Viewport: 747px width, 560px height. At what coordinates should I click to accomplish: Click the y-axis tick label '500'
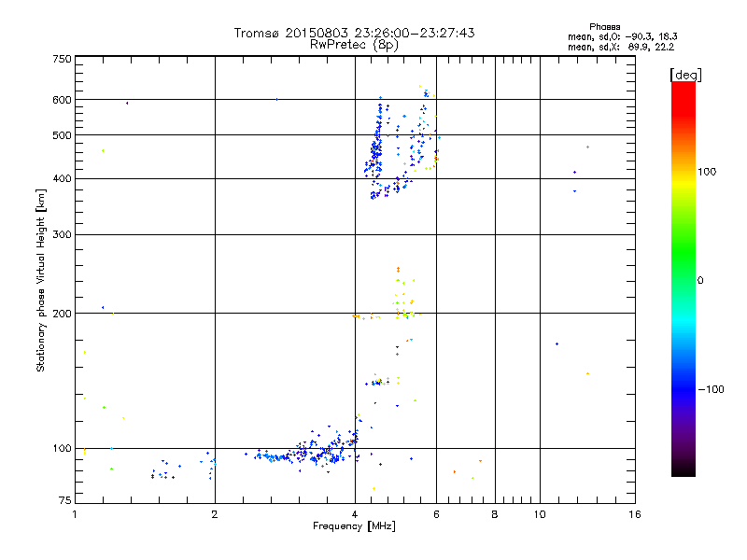(62, 135)
